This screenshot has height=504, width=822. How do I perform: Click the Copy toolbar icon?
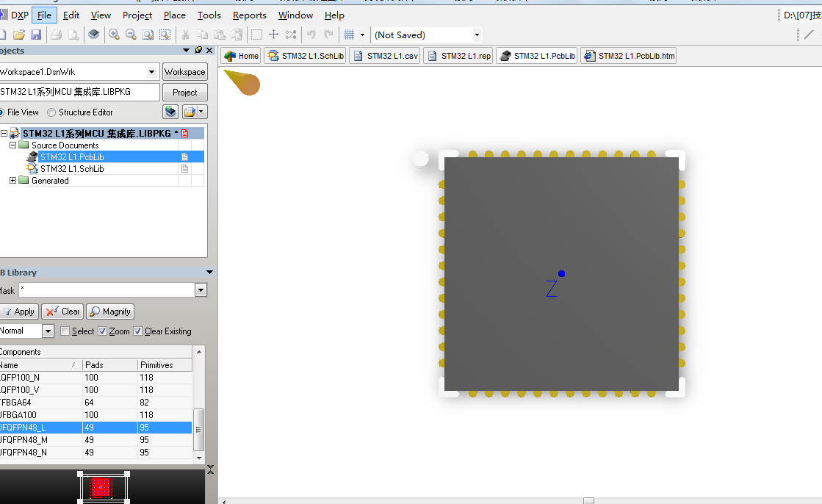202,35
